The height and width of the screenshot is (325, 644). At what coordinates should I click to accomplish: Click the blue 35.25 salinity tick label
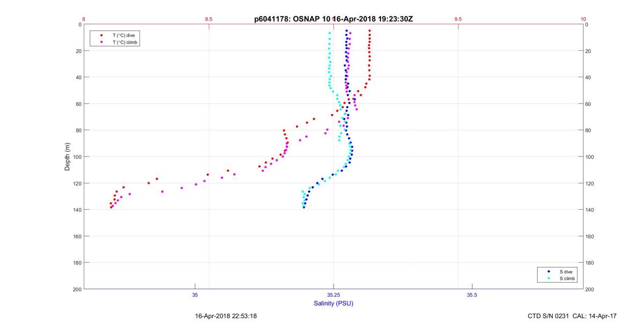click(333, 295)
